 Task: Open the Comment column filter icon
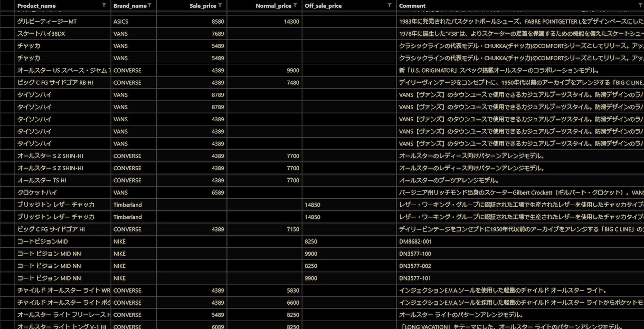click(640, 5)
